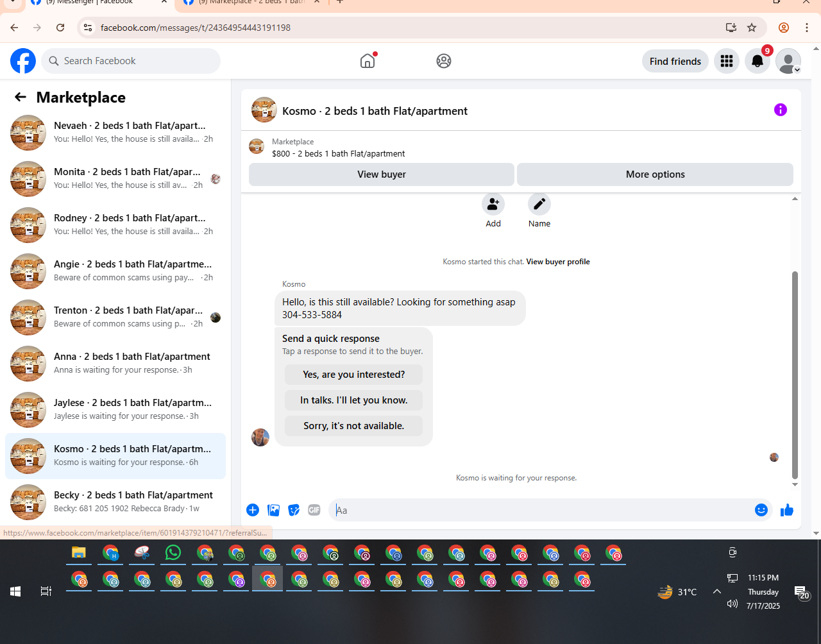Open the emoji picker in the message box
Screen dimensions: 821x644
click(x=761, y=510)
